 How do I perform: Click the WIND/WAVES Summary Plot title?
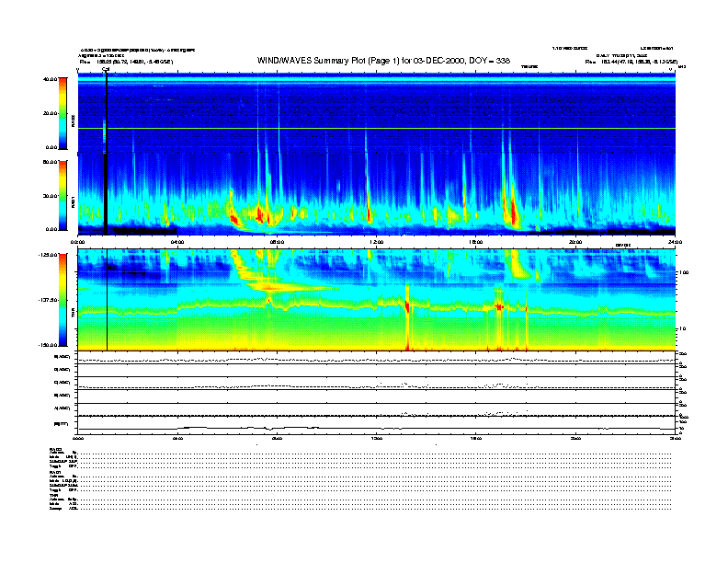pos(383,61)
